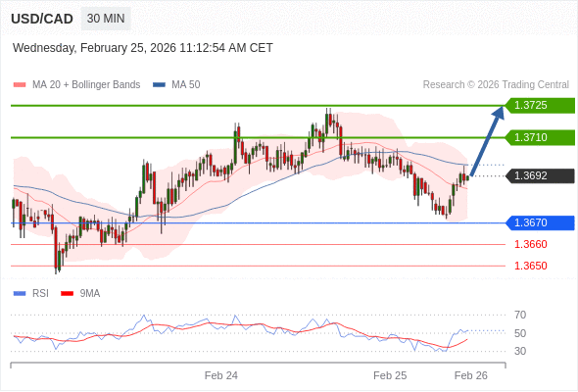Click the Feb 24 date axis label
The height and width of the screenshot is (392, 578).
221,375
